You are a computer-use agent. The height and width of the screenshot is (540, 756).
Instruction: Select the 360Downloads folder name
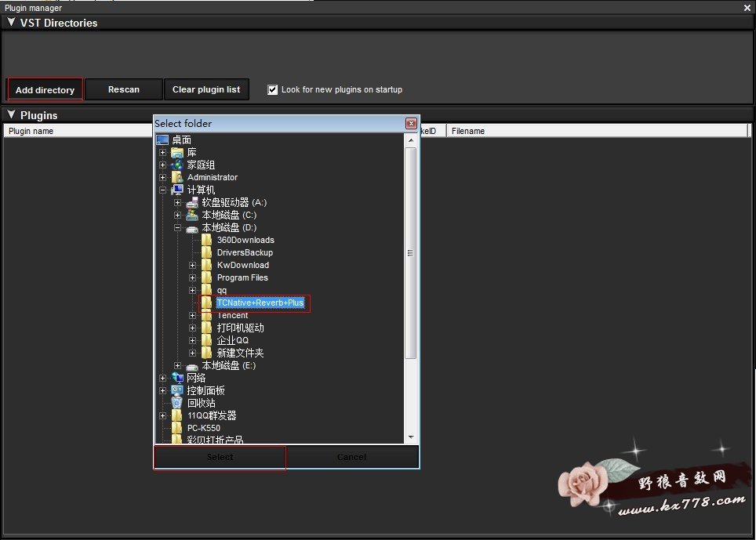tap(245, 240)
